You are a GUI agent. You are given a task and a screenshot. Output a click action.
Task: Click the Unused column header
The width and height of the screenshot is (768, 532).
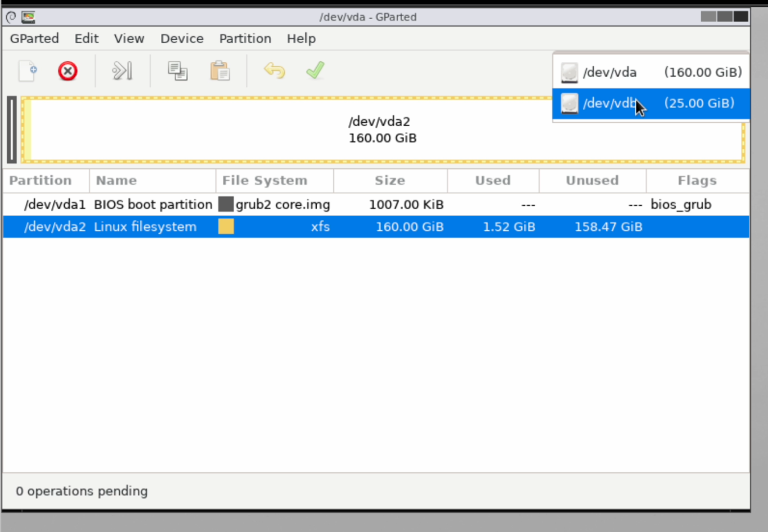pyautogui.click(x=592, y=180)
